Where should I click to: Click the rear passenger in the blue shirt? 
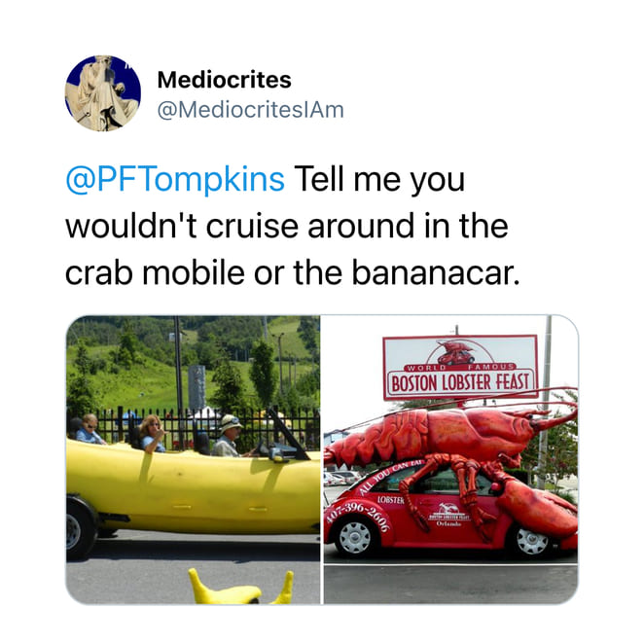pos(90,430)
